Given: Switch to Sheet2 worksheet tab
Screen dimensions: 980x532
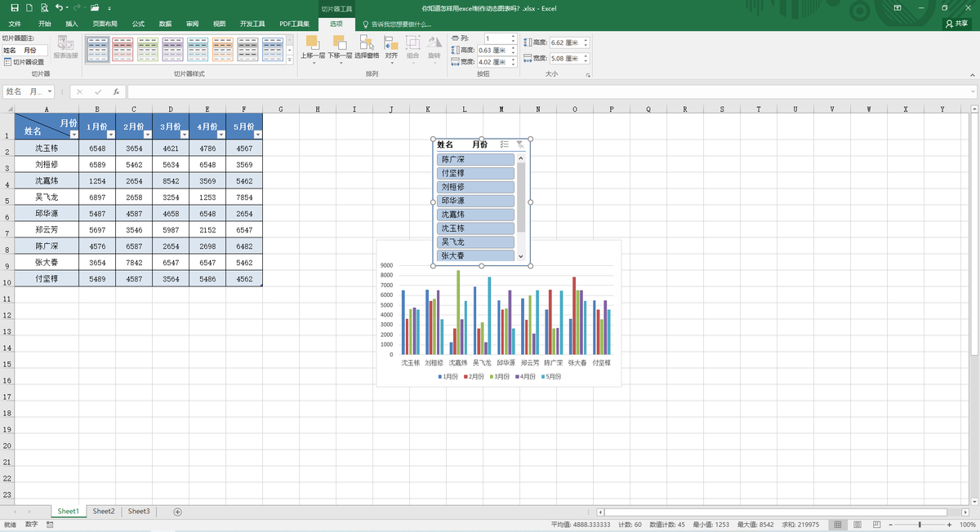Looking at the screenshot, I should pyautogui.click(x=104, y=512).
